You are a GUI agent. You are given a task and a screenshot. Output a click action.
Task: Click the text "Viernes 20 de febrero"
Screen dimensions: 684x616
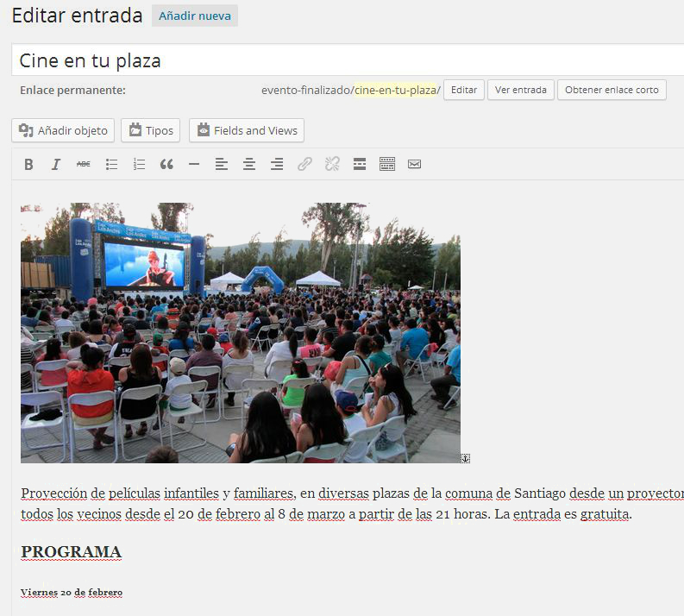point(72,593)
